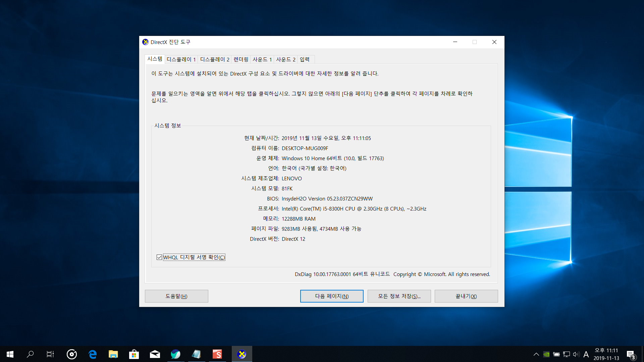Switch to 사운드 1 tab
This screenshot has width=644, height=362.
coord(262,59)
